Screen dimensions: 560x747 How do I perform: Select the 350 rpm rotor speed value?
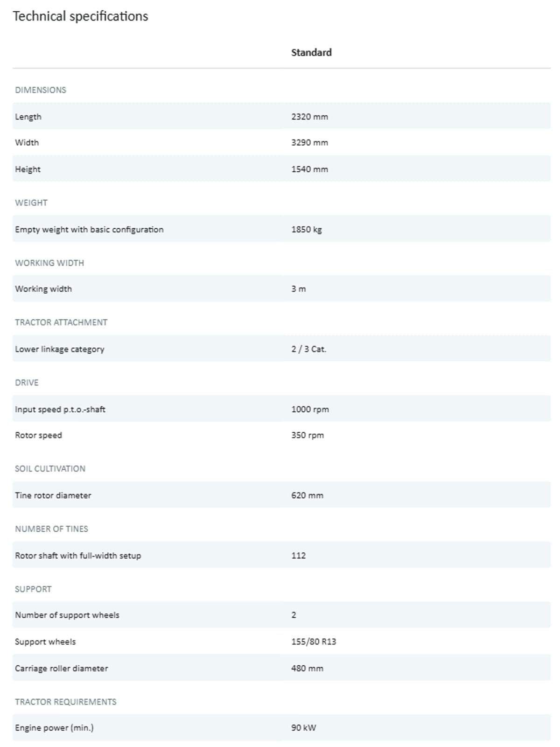point(308,435)
